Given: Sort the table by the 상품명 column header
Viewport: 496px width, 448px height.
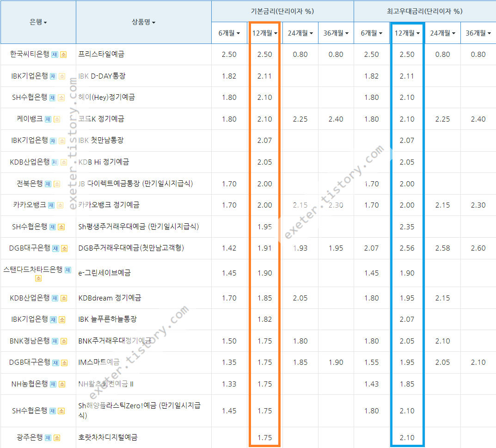Looking at the screenshot, I should click(144, 22).
